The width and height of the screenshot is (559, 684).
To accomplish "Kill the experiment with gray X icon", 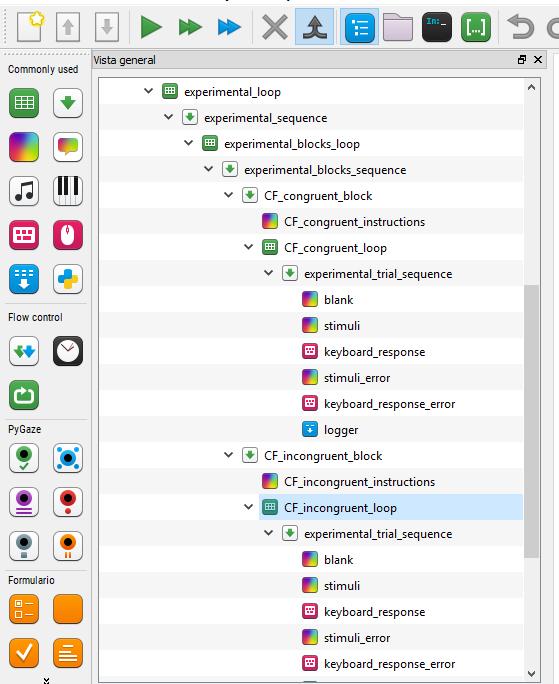I will point(274,27).
